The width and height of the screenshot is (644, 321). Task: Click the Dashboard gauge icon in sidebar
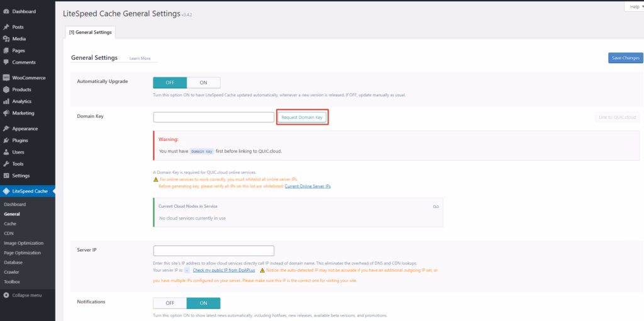click(x=6, y=11)
